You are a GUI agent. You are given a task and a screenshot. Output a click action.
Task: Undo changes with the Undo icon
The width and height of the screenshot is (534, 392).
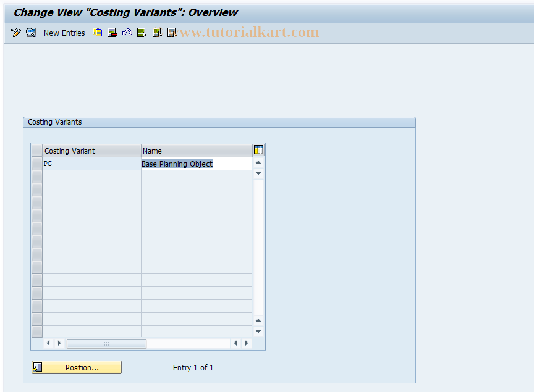(x=127, y=32)
